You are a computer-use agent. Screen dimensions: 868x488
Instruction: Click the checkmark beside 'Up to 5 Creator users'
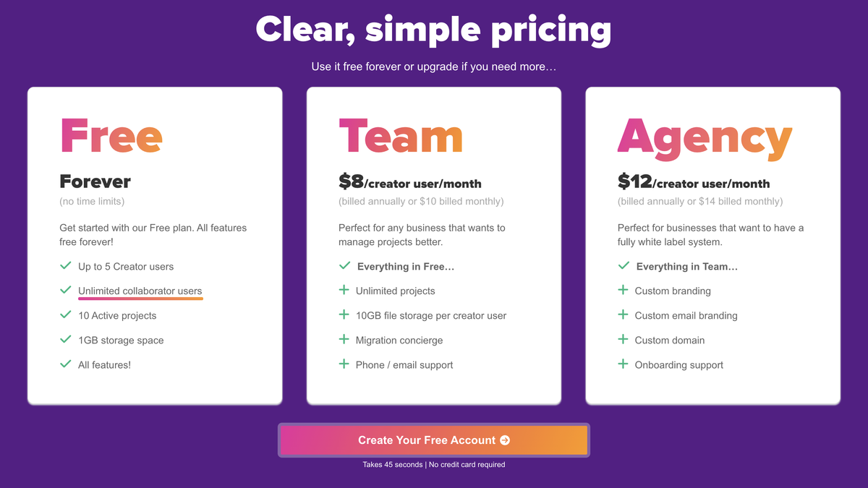(x=65, y=266)
